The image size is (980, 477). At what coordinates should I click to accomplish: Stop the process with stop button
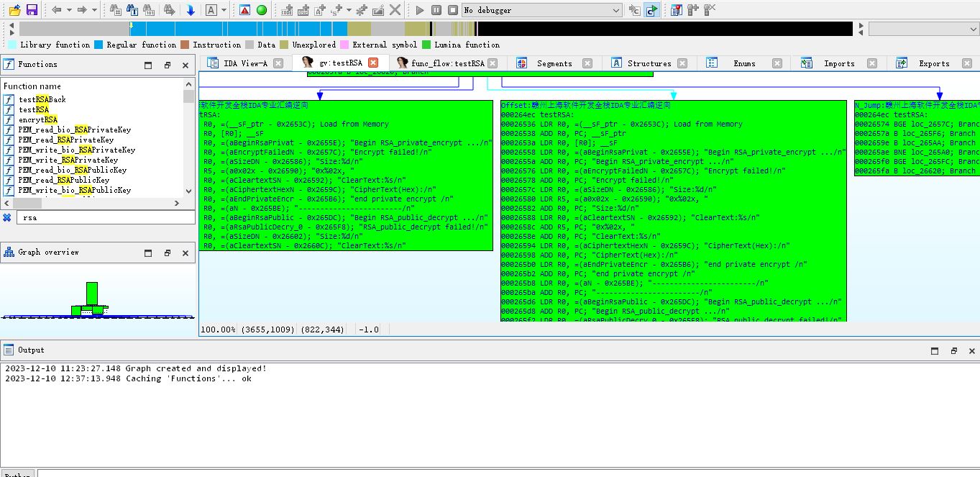(453, 10)
